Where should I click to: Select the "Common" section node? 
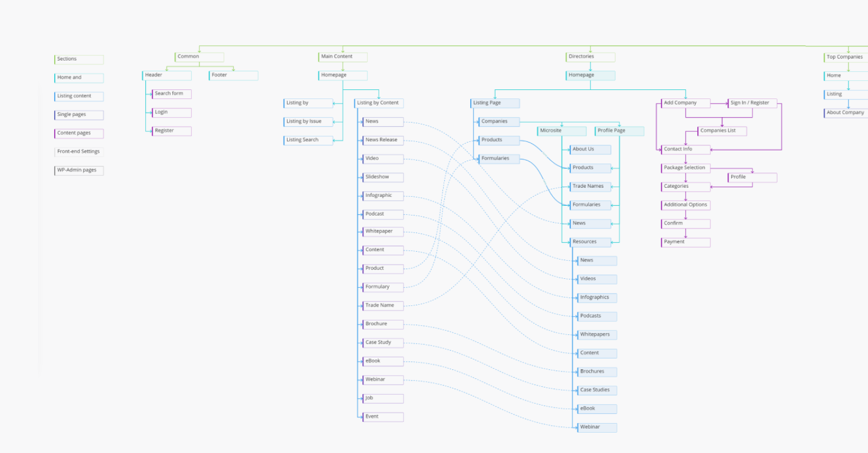coord(199,57)
